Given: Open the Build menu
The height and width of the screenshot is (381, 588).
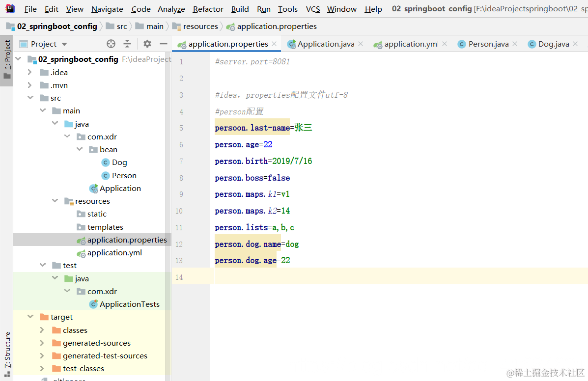Looking at the screenshot, I should pos(240,9).
